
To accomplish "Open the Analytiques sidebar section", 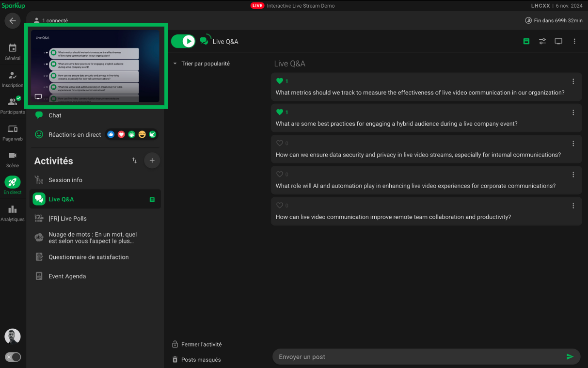I will [x=13, y=213].
